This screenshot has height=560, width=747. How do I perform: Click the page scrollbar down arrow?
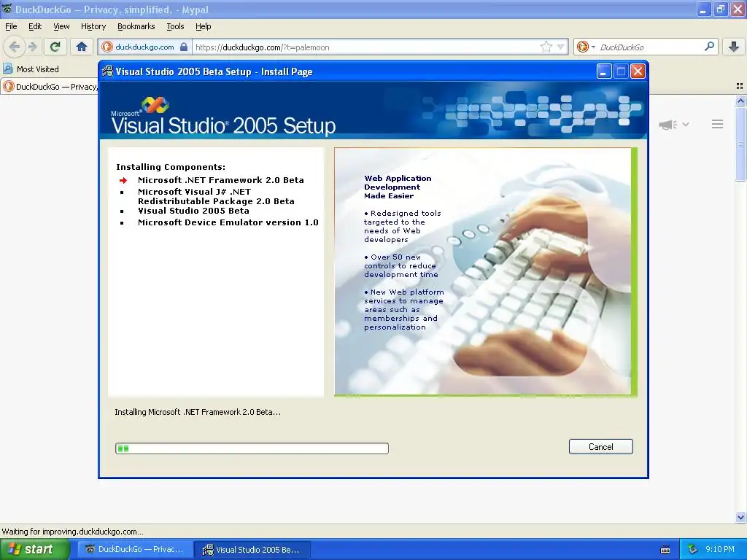(x=740, y=517)
